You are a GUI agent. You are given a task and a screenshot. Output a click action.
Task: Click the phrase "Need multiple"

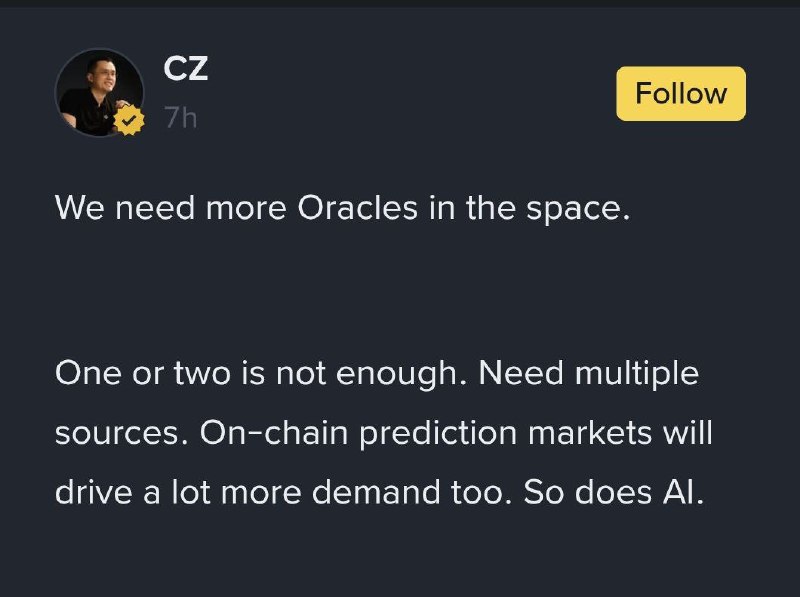point(588,374)
